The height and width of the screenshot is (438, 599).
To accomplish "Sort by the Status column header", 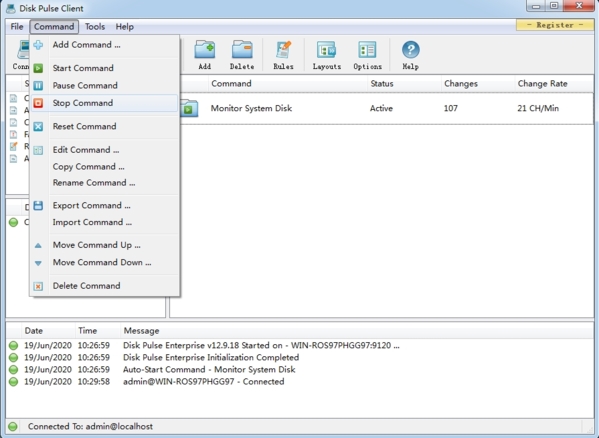I will [404, 84].
